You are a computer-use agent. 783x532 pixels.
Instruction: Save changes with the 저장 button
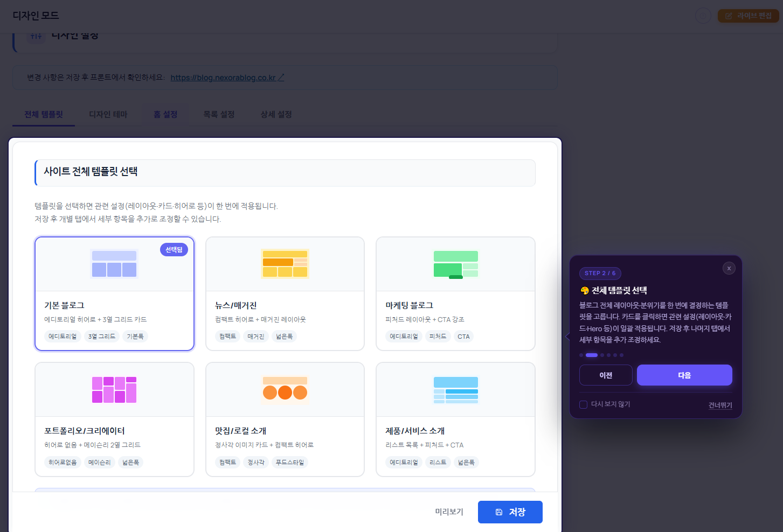[x=510, y=512]
